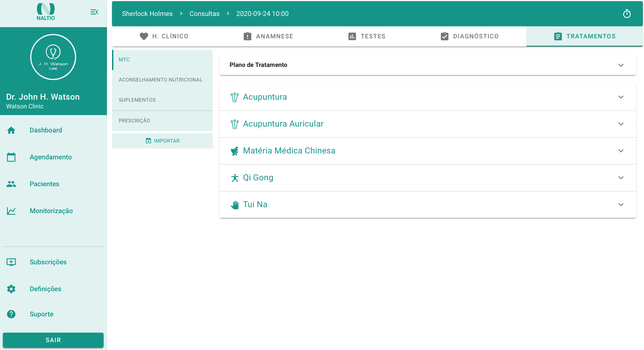Click the Monitorização chart icon

point(11,211)
